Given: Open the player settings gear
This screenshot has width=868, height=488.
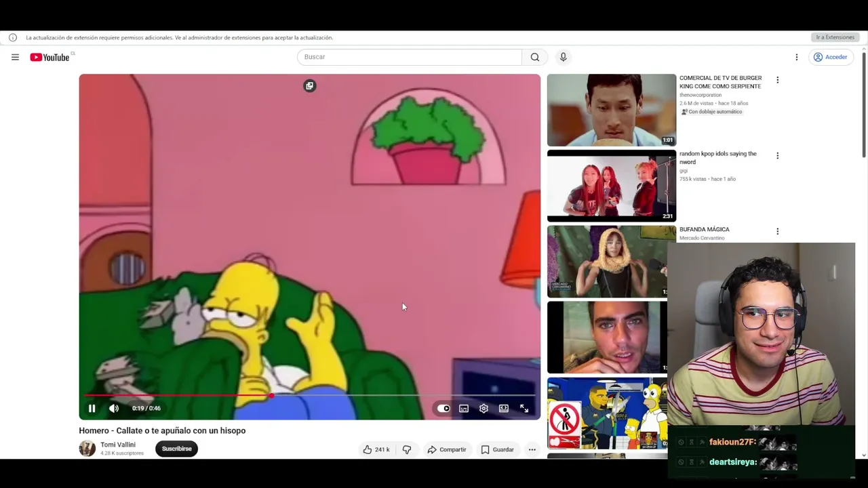Looking at the screenshot, I should 484,409.
